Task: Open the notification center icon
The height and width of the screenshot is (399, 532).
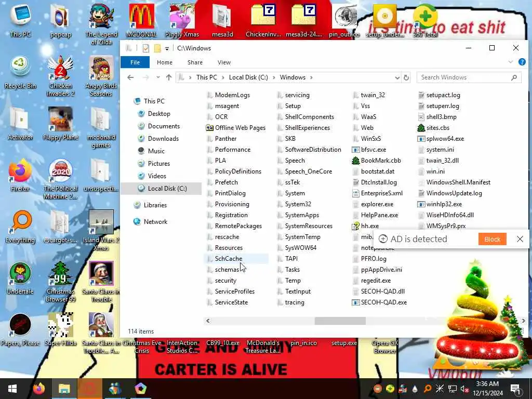Action: click(515, 389)
